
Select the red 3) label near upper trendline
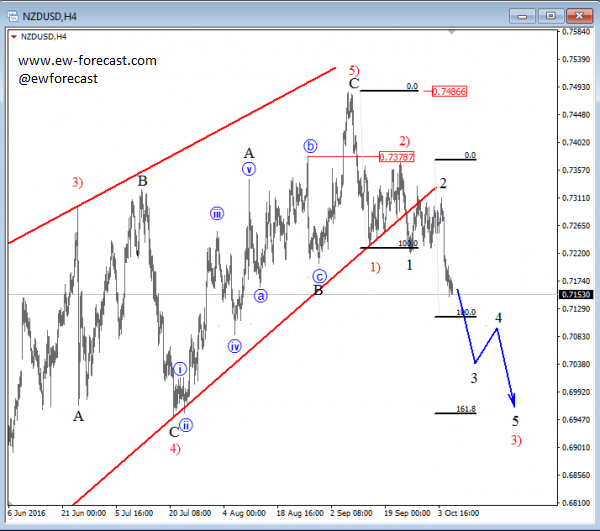coord(78,182)
